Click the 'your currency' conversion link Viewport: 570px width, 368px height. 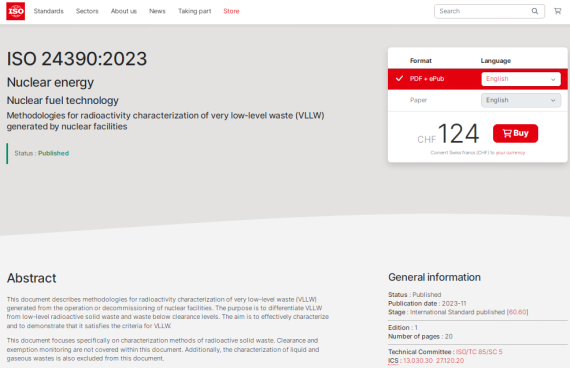510,153
